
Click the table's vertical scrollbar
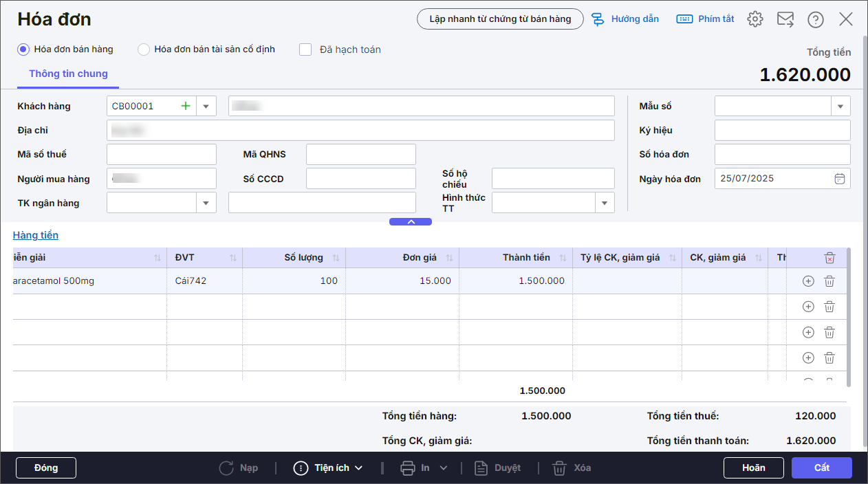click(x=848, y=316)
